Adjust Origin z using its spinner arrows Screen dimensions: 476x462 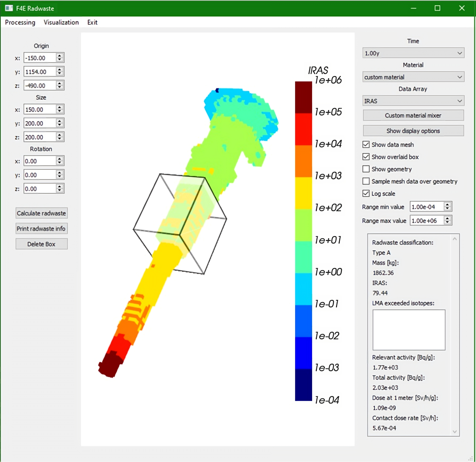(60, 86)
